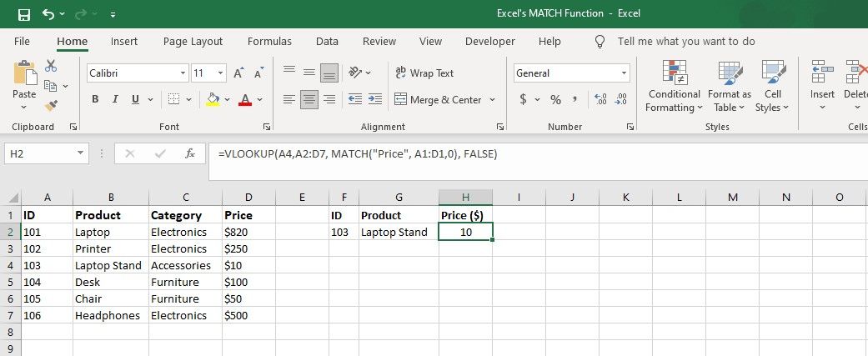
Task: Switch to the View tab
Action: coord(431,42)
